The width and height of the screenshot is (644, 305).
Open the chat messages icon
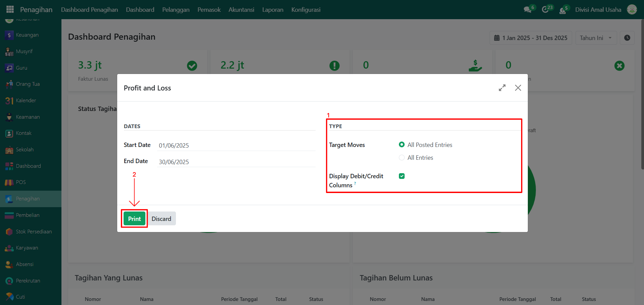pos(527,10)
